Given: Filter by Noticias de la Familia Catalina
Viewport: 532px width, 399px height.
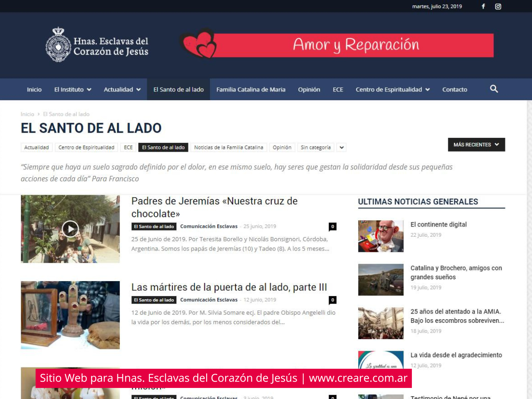Looking at the screenshot, I should point(228,148).
